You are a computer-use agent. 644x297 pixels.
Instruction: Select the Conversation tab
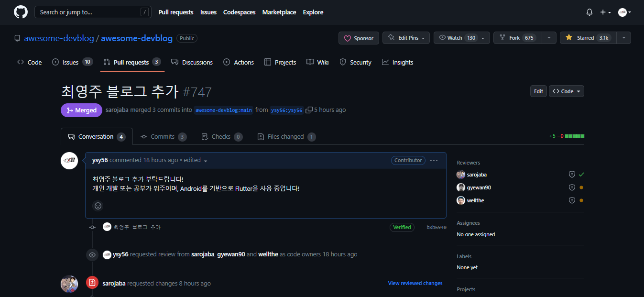point(97,137)
